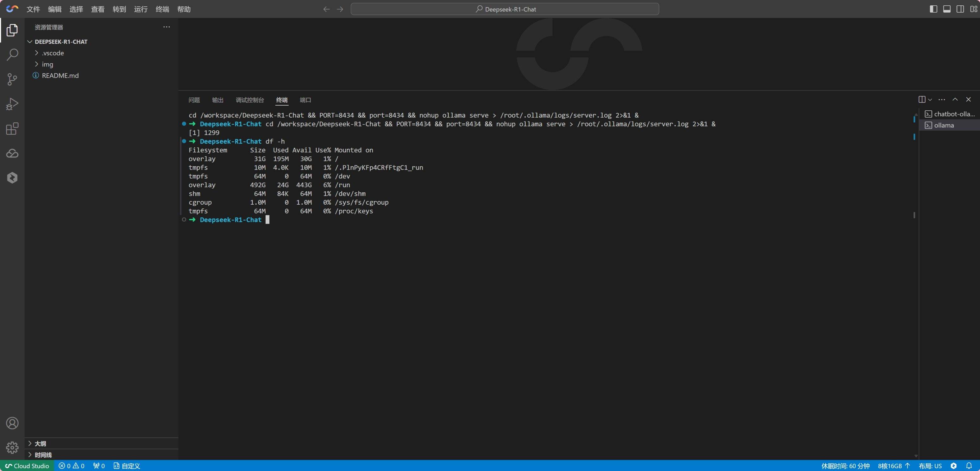Select the ollama terminal session

(944, 125)
